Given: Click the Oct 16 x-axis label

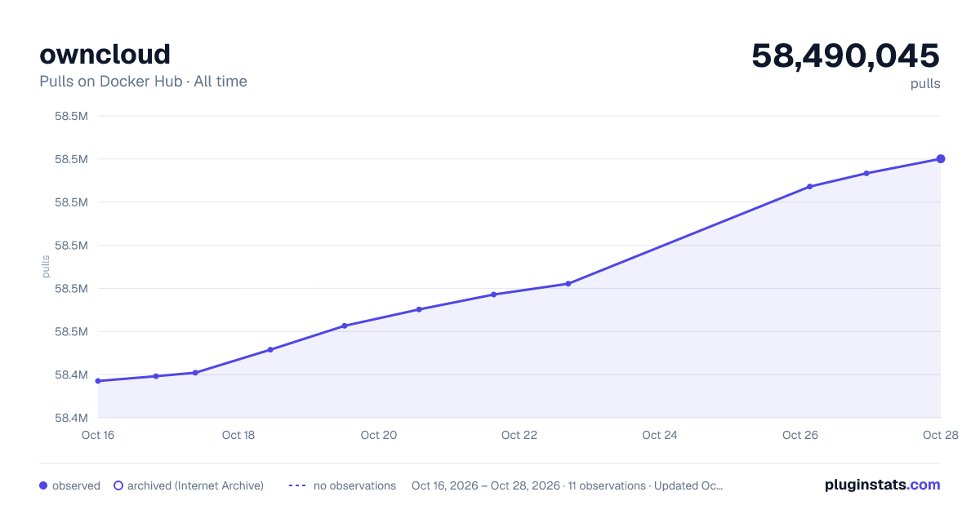Looking at the screenshot, I should (x=98, y=435).
